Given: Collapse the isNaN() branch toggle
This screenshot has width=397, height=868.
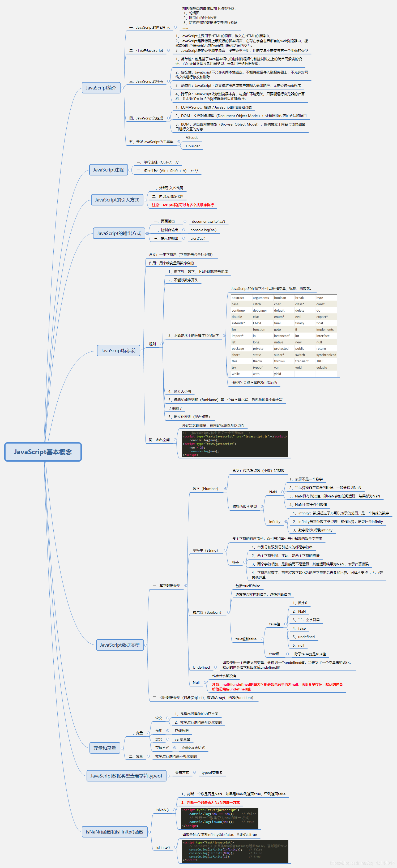Looking at the screenshot, I should [x=174, y=810].
